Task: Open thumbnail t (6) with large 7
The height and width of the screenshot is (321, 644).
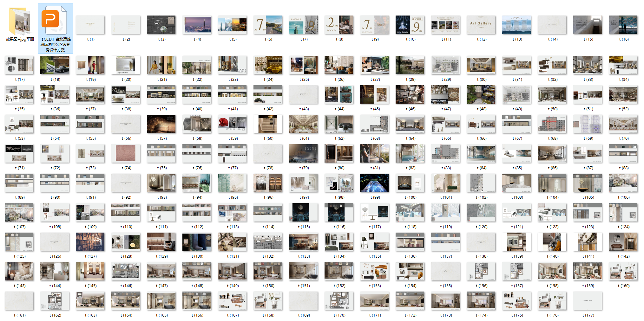Action: coord(268,25)
